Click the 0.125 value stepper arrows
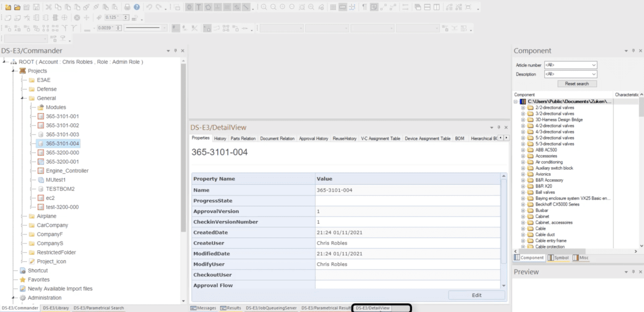Screen dimensions: 644x312 [126, 17]
